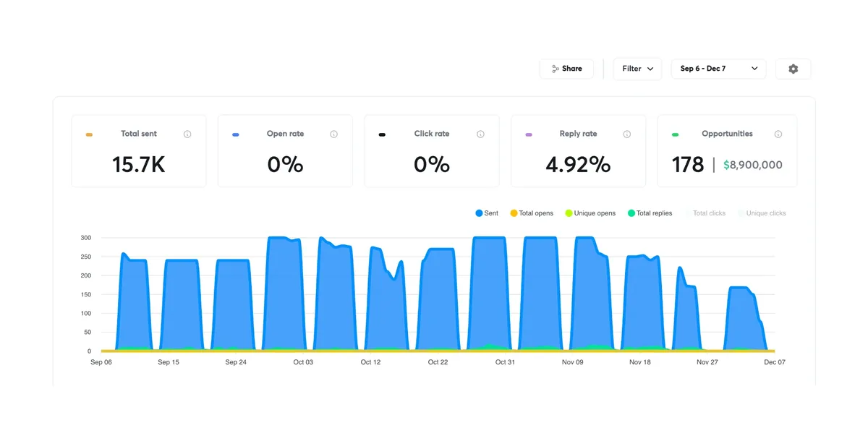The image size is (868, 433).
Task: Click the Nov 27 x-axis label
Action: point(707,362)
